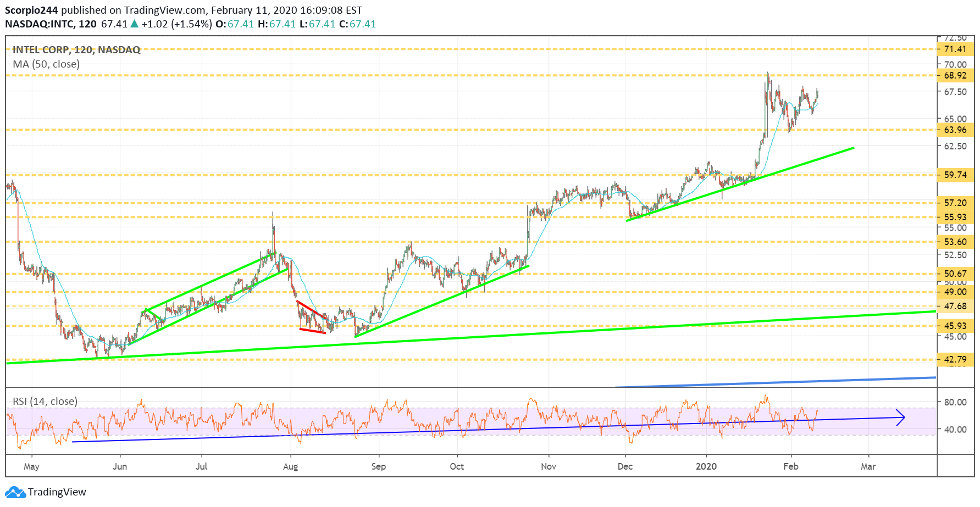Viewport: 980px width, 507px height.
Task: Click the MA (50, close) indicator label
Action: (46, 64)
